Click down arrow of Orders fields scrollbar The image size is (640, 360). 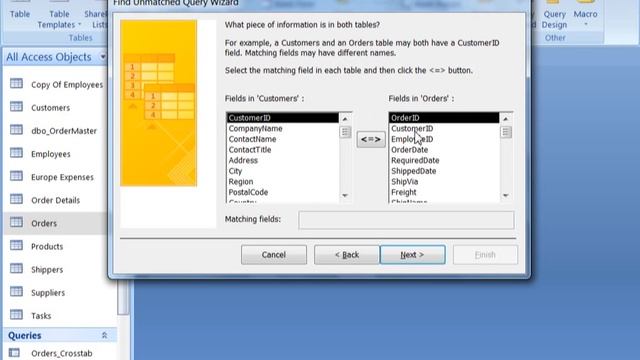coord(506,196)
